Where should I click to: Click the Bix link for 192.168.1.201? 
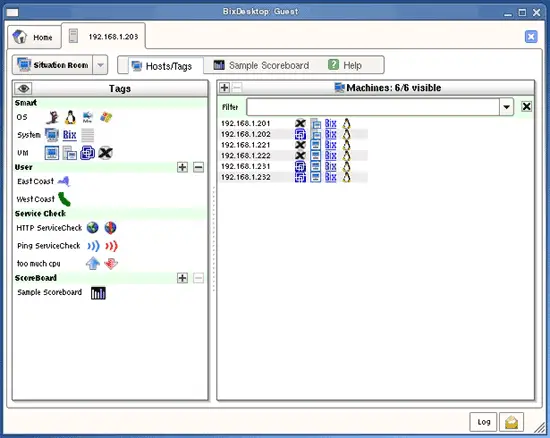[330, 123]
